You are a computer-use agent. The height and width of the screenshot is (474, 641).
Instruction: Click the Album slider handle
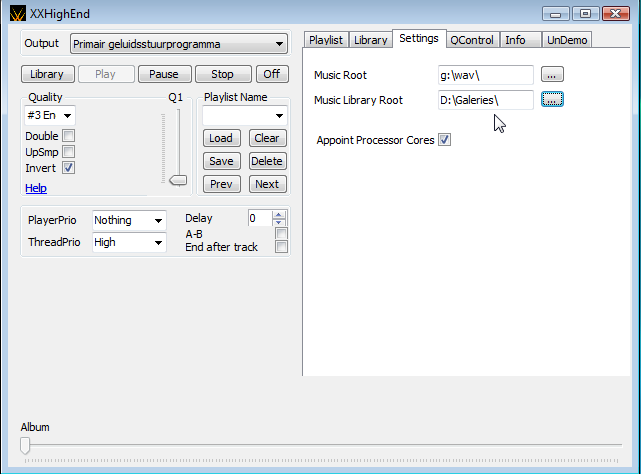click(25, 445)
